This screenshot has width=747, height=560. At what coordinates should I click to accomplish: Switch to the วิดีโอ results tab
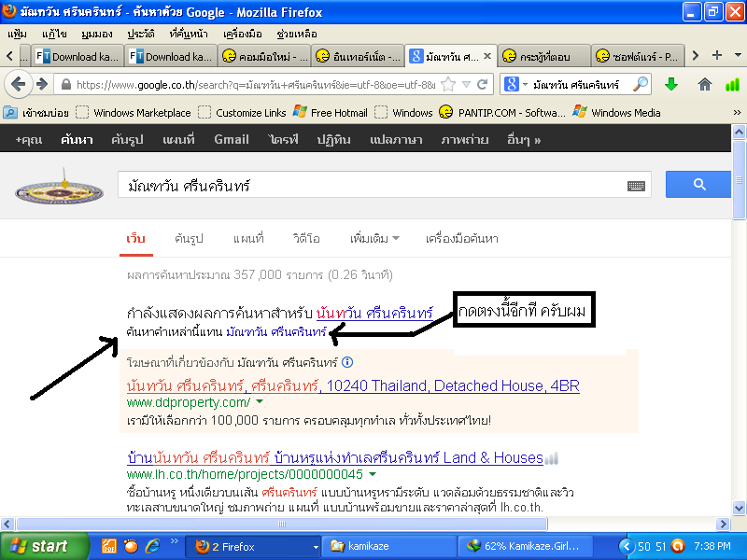point(306,239)
